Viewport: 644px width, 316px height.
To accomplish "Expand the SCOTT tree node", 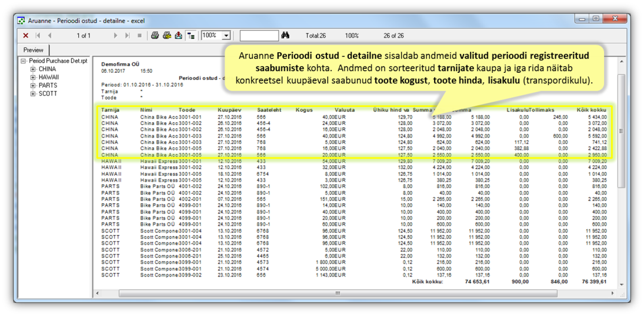I will coord(33,93).
